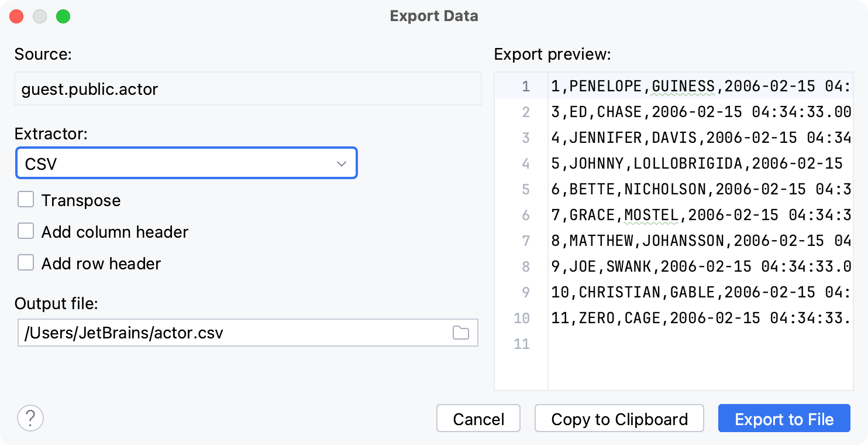Image resolution: width=868 pixels, height=445 pixels.
Task: Cancel the export dialog
Action: (x=478, y=419)
